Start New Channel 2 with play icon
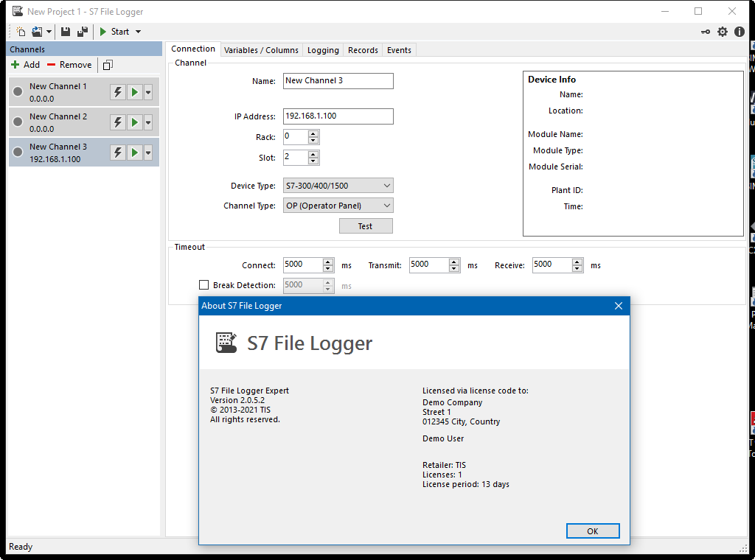 [135, 122]
